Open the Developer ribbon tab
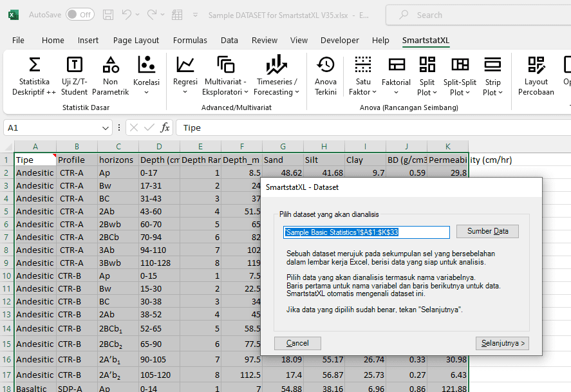 (x=339, y=40)
